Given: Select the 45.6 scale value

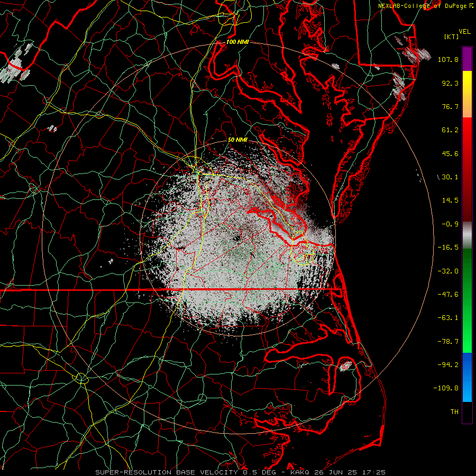Looking at the screenshot, I should point(450,153).
